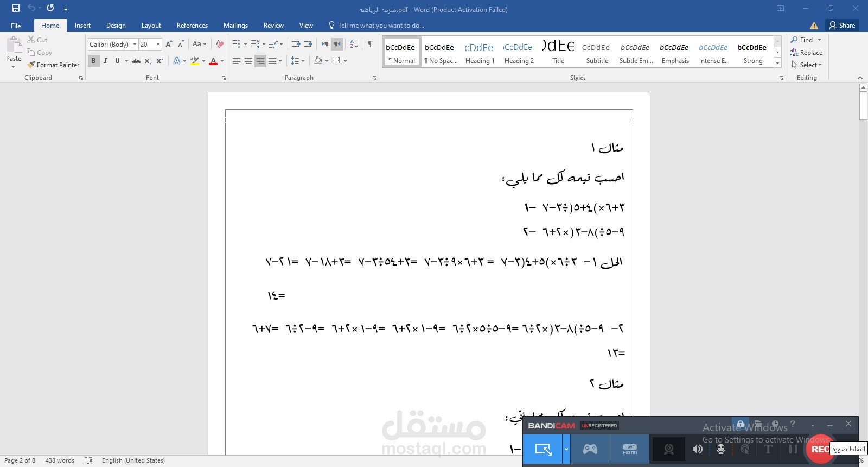Screen dimensions: 868x467
Task: Apply text highlight color
Action: tap(195, 61)
